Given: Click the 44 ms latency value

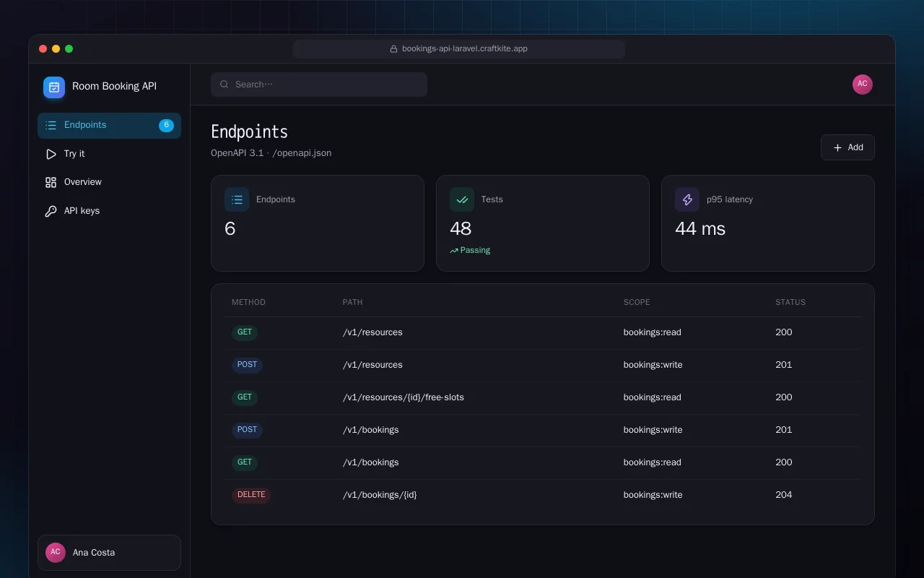Looking at the screenshot, I should 700,229.
